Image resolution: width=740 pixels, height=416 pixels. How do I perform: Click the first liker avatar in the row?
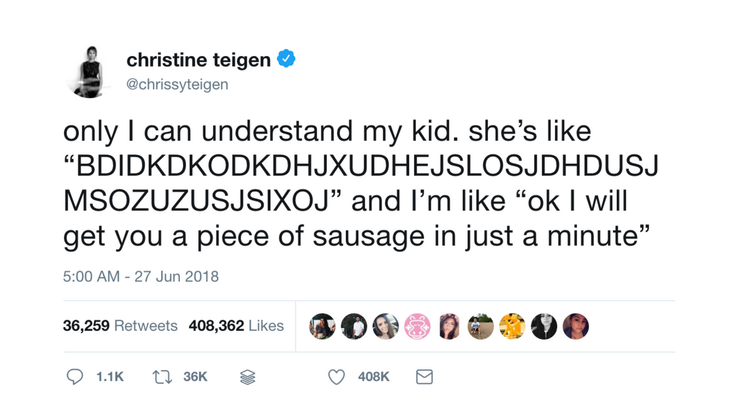(x=322, y=326)
